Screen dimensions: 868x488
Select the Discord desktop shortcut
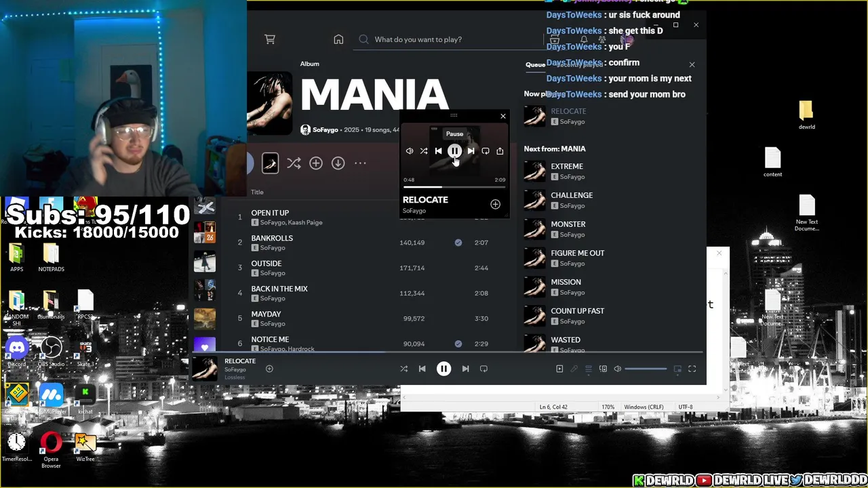point(17,352)
